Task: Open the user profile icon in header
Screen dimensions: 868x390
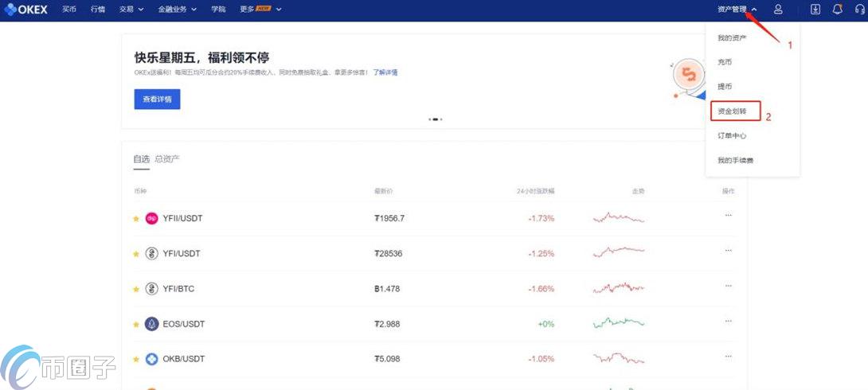Action: pos(778,10)
